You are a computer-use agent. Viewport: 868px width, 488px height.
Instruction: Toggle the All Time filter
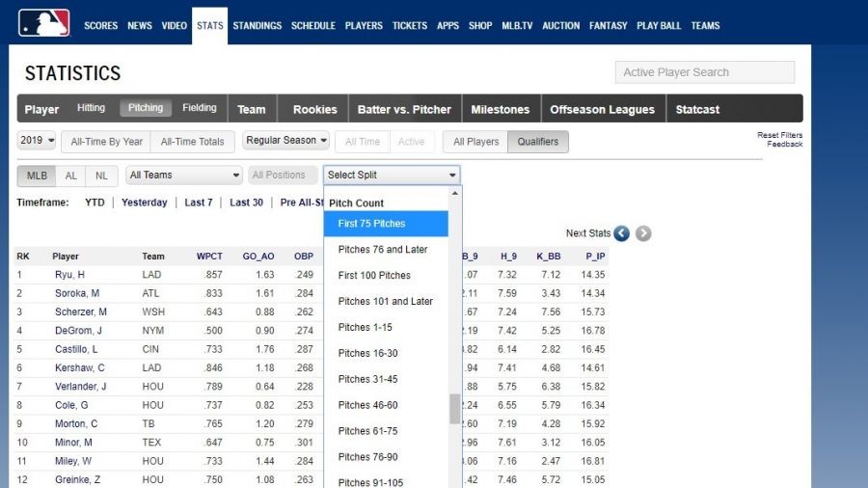[363, 142]
